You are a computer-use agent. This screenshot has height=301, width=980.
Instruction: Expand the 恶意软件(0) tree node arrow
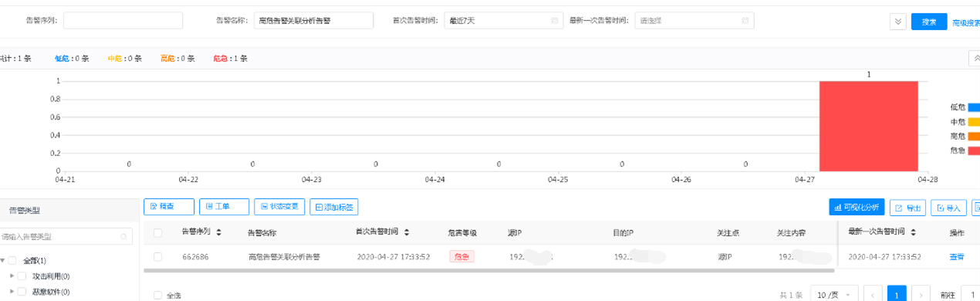[x=12, y=291]
